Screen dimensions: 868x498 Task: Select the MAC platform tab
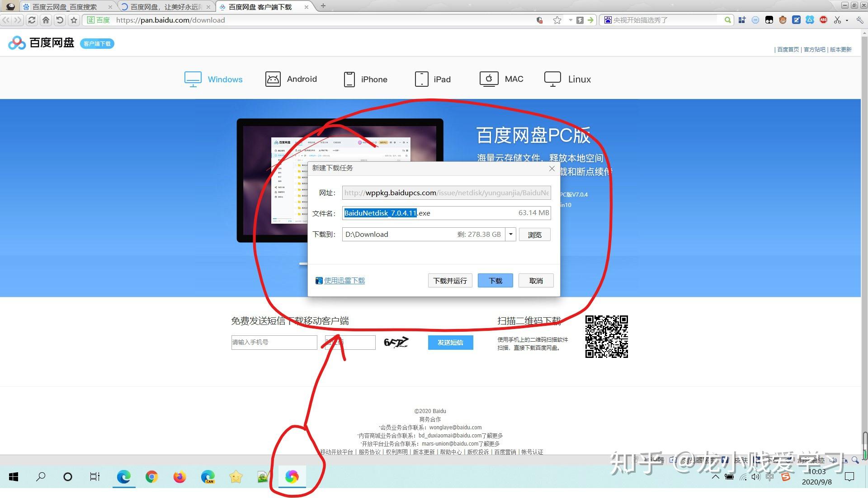(501, 79)
